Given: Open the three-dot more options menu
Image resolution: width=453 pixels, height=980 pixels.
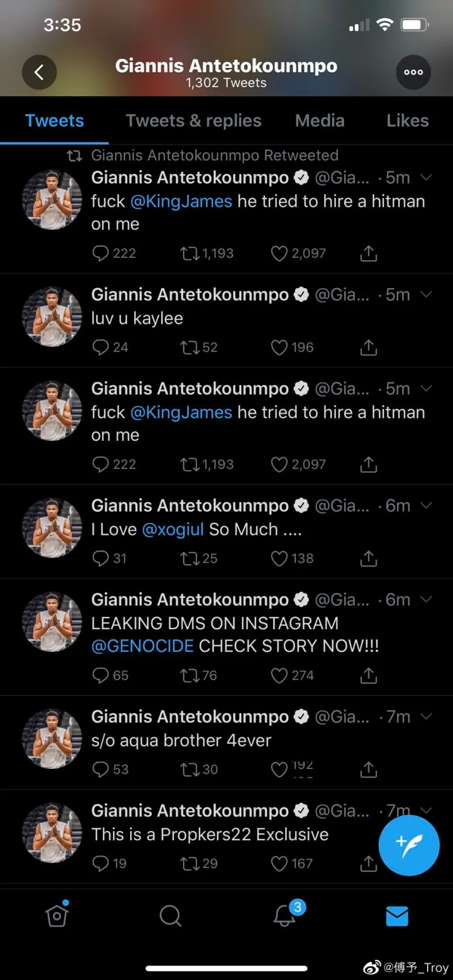Looking at the screenshot, I should (413, 72).
